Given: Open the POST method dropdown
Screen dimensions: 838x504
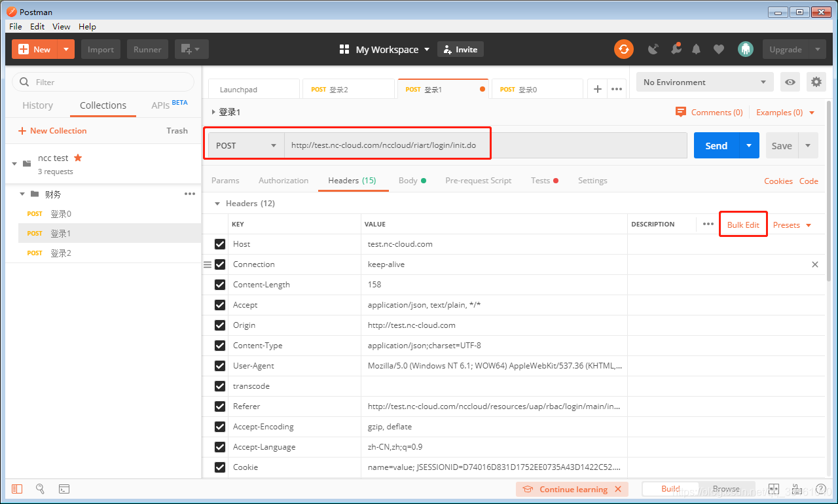Looking at the screenshot, I should [246, 145].
